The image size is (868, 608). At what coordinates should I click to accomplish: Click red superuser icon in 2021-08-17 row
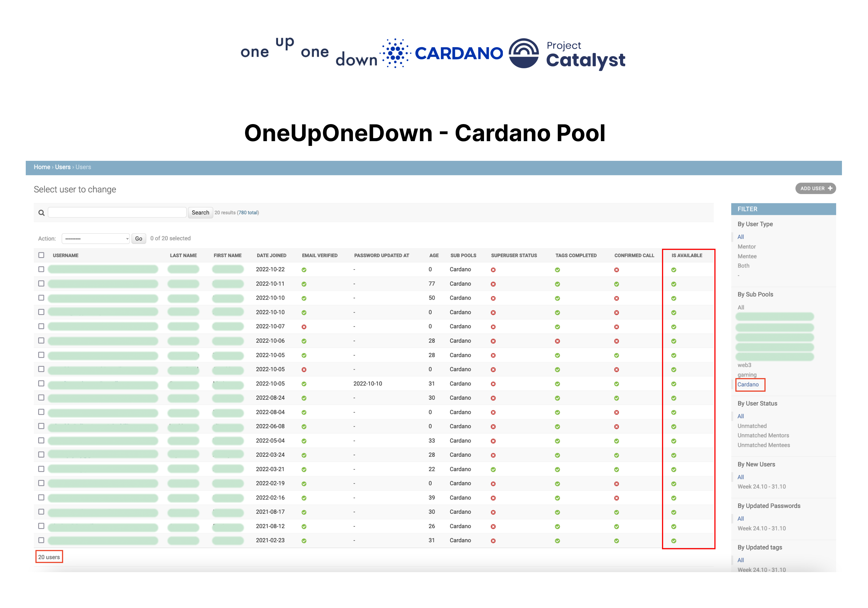[493, 512]
